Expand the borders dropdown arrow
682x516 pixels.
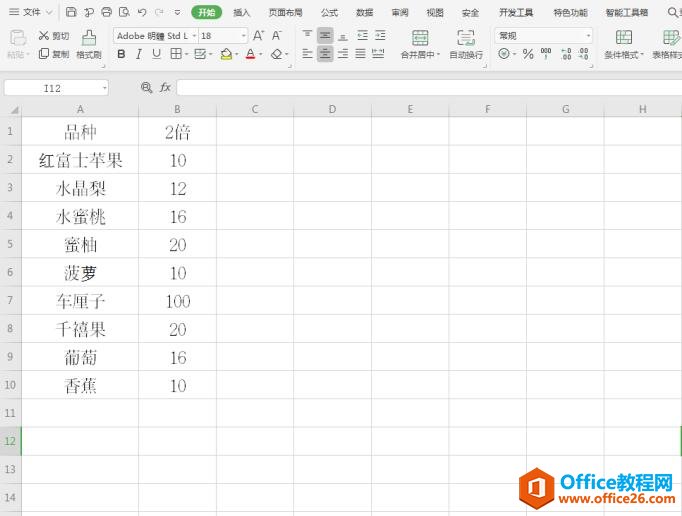186,54
